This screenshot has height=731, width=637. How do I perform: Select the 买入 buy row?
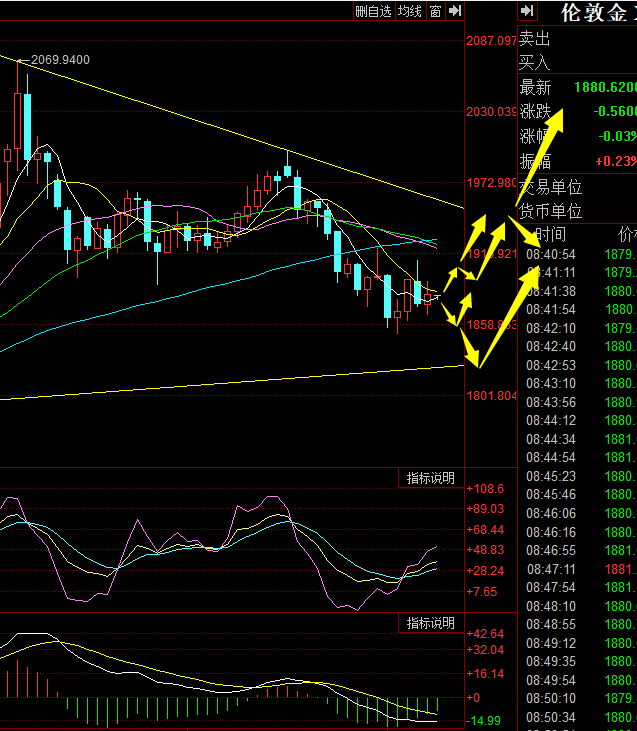pyautogui.click(x=535, y=63)
